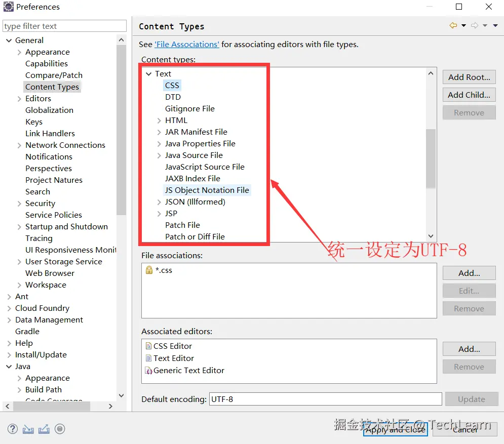Click the preference tree horizontal scrollbar
The height and width of the screenshot is (444, 504).
[52, 407]
